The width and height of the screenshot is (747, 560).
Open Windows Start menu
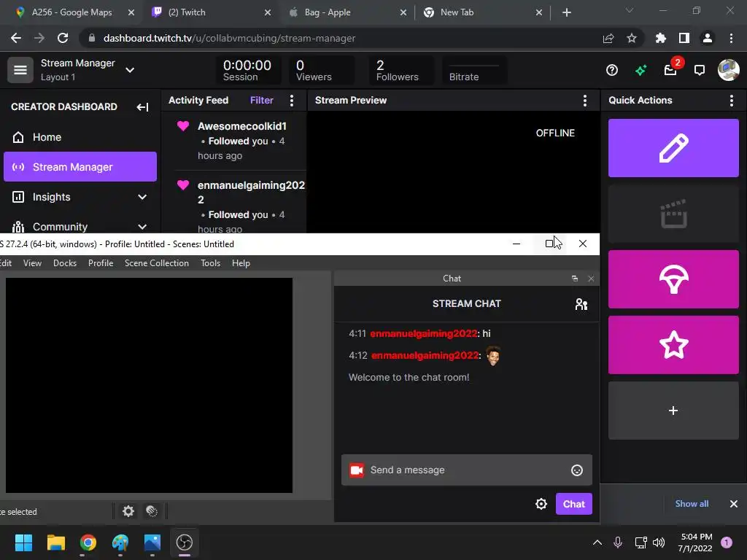[x=23, y=542]
